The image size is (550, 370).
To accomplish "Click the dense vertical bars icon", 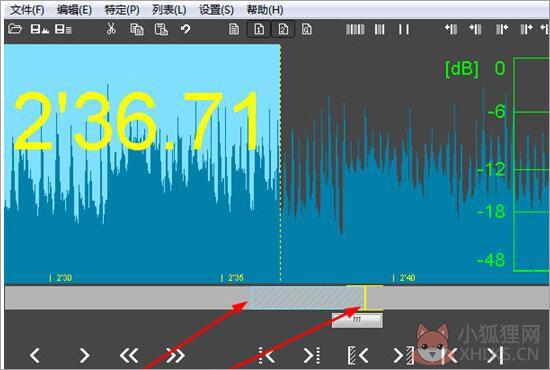I will click(355, 29).
